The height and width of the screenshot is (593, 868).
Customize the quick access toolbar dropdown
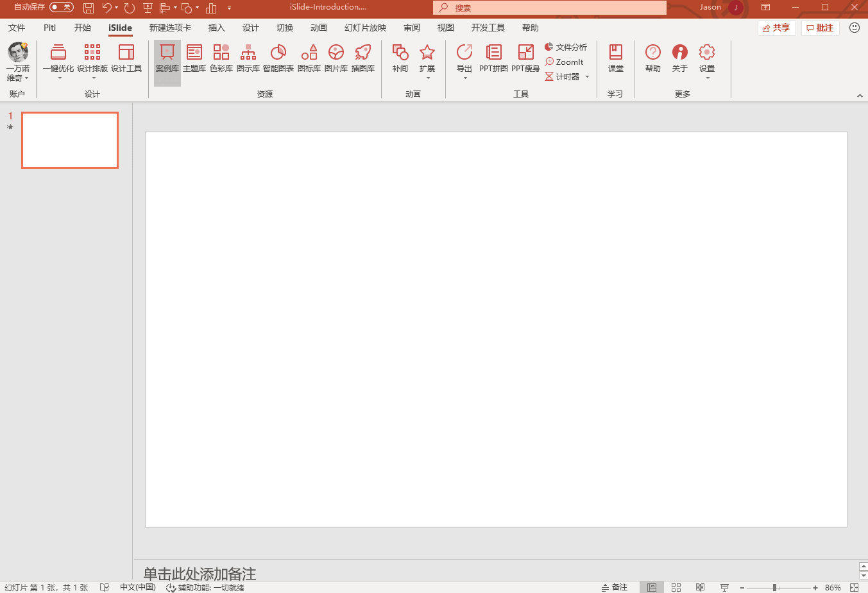click(229, 8)
